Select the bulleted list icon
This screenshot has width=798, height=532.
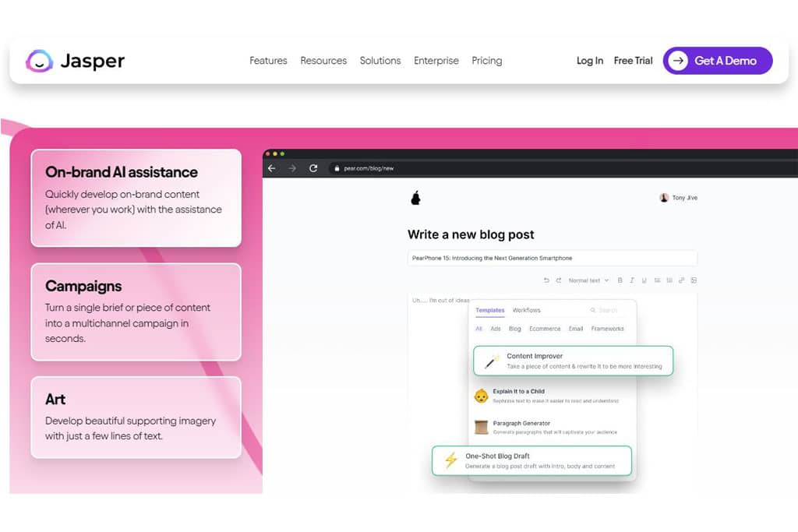tap(657, 280)
